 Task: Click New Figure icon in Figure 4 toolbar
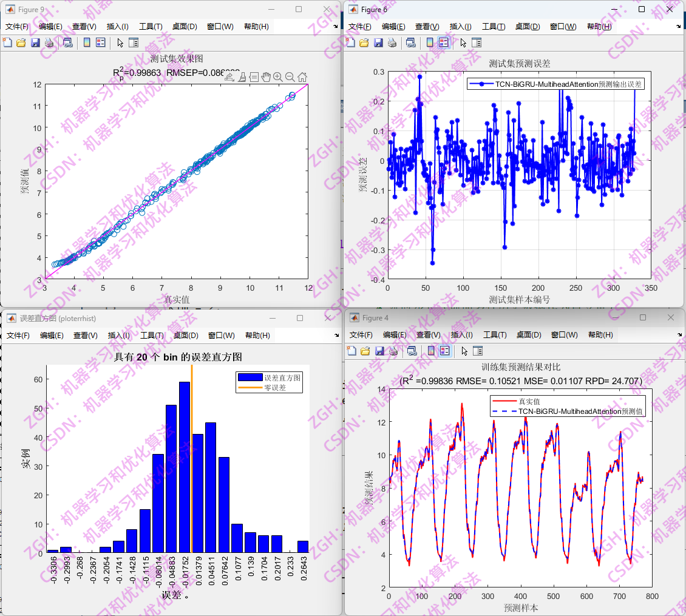pos(351,351)
